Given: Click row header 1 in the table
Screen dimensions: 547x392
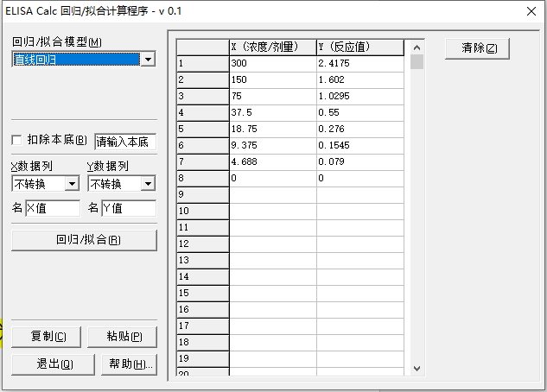Looking at the screenshot, I should [x=203, y=64].
